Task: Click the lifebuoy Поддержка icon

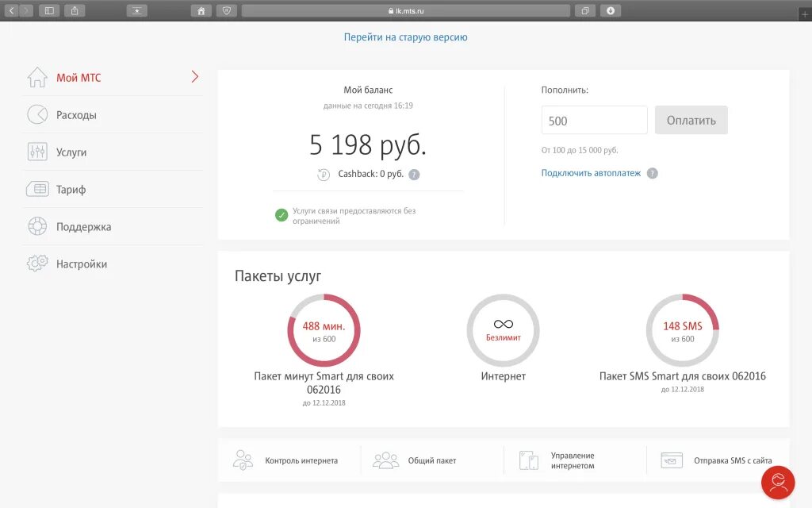Action: tap(37, 226)
